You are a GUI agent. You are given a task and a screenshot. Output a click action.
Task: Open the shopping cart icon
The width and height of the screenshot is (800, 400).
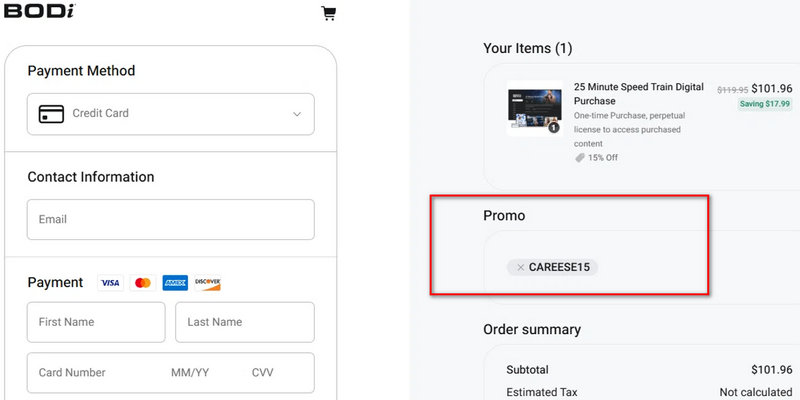[328, 13]
